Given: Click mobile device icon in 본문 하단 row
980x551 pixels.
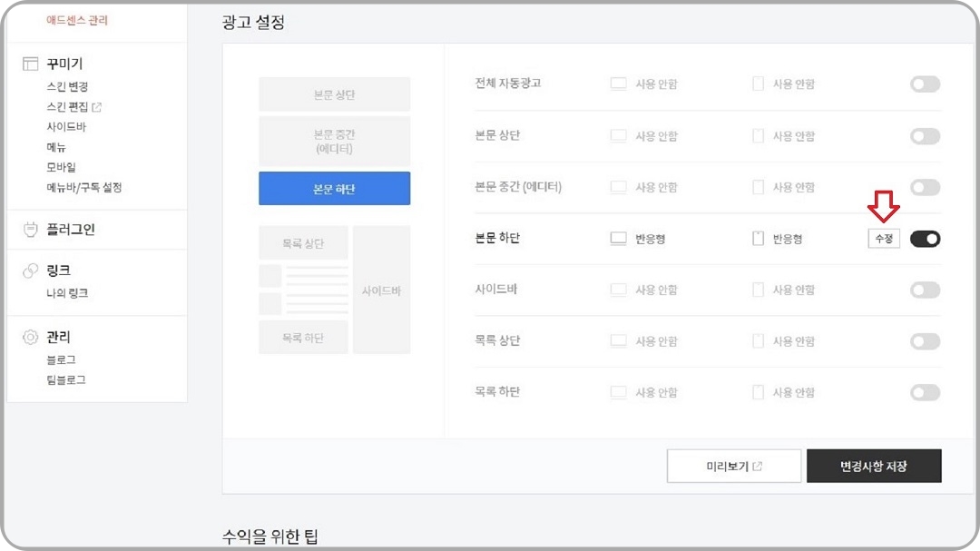Looking at the screenshot, I should pos(758,239).
